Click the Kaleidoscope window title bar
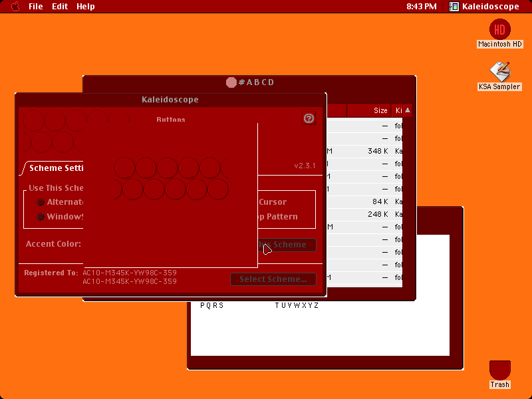Viewport: 532px width, 399px height. point(170,99)
